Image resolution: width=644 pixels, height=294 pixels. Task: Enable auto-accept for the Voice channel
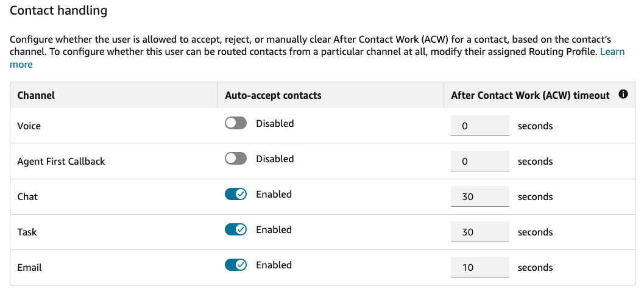click(x=236, y=124)
